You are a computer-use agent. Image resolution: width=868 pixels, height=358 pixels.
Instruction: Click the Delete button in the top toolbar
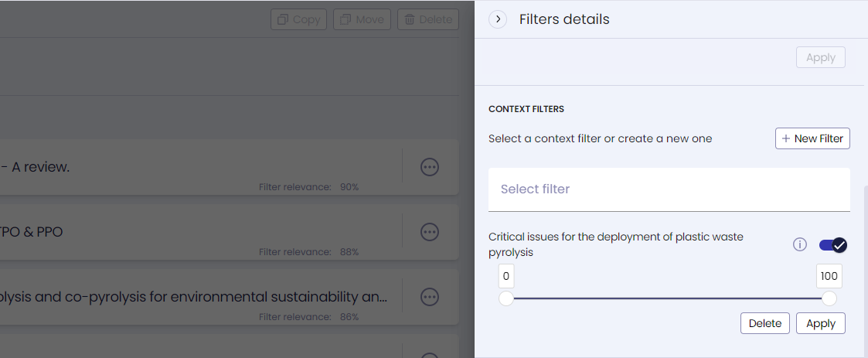point(427,19)
